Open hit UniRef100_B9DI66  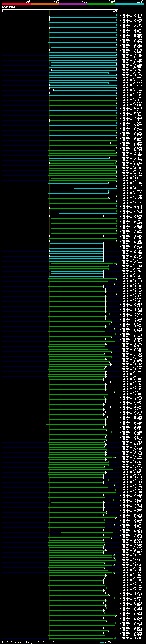pos(131,17)
